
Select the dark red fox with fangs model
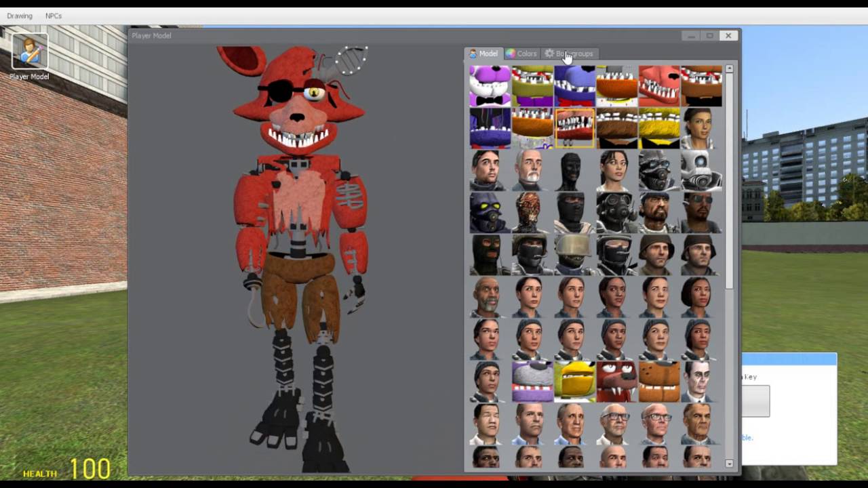616,380
